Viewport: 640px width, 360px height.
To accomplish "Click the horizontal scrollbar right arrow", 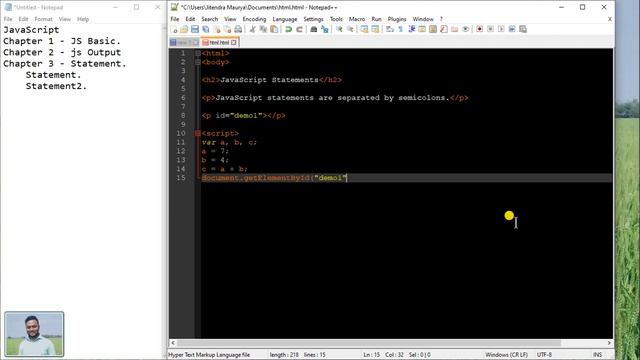I will (609, 343).
